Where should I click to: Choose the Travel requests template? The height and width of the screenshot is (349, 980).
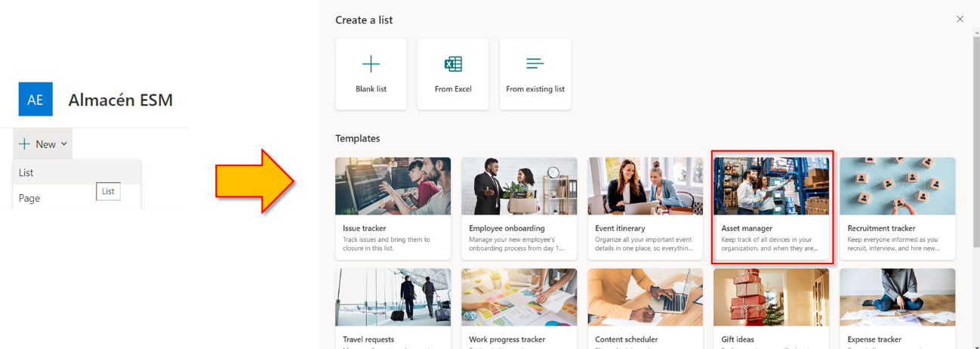(393, 309)
